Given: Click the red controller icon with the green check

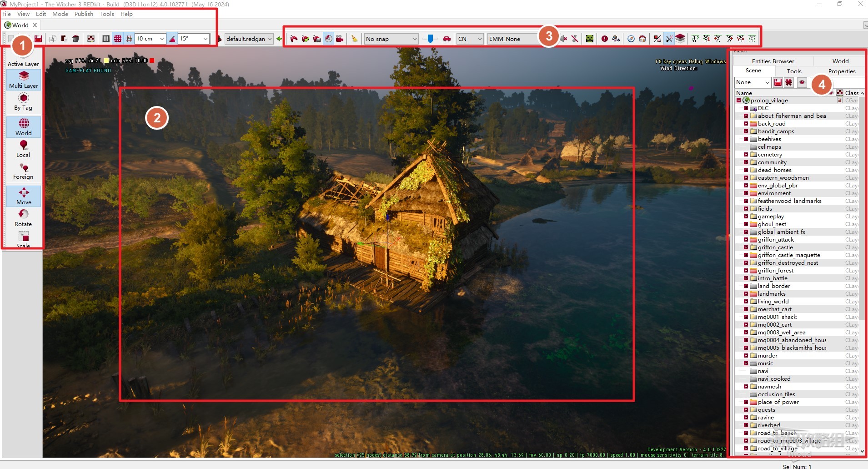Looking at the screenshot, I should (305, 39).
